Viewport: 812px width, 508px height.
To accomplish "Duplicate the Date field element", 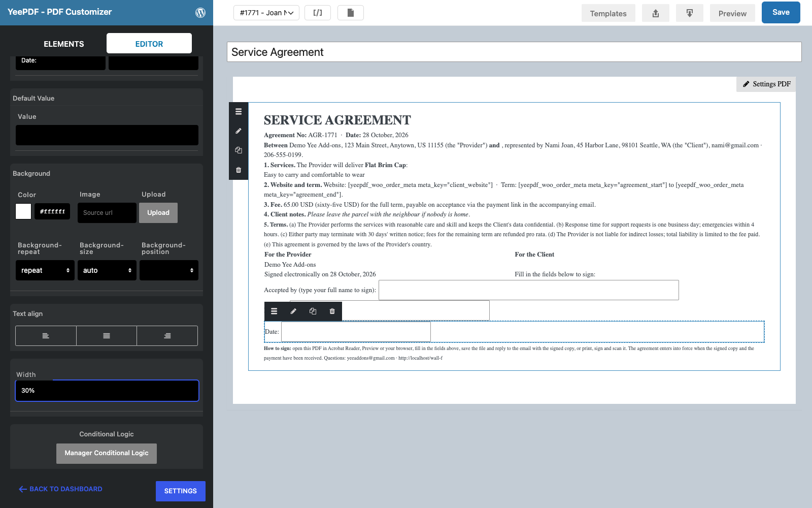I will 313,311.
